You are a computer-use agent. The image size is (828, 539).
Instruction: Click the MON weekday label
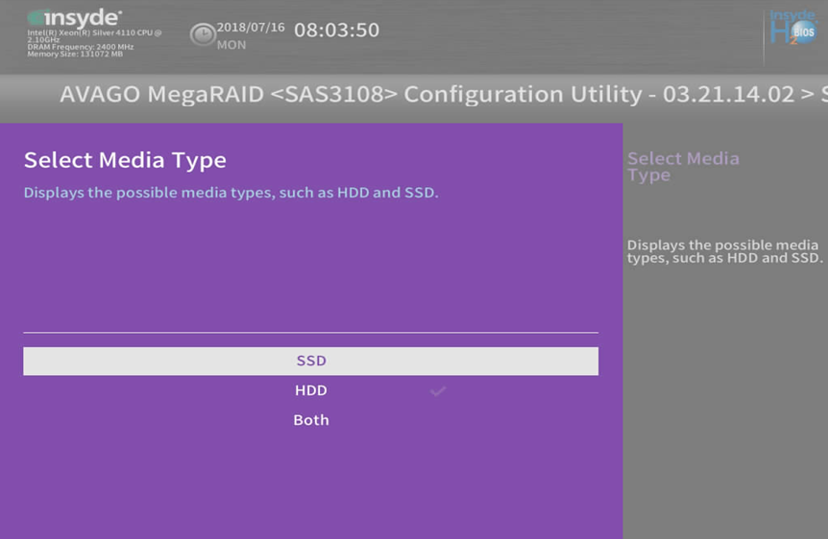[231, 45]
